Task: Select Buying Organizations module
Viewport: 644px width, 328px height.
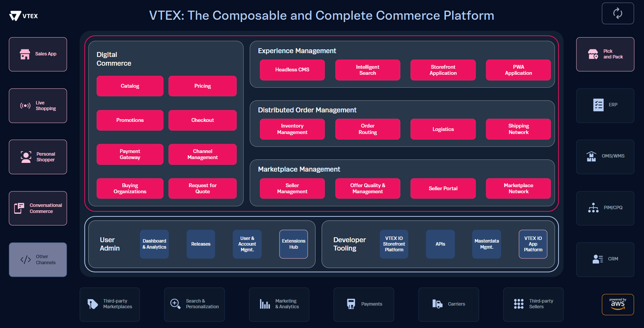Action: pyautogui.click(x=130, y=189)
